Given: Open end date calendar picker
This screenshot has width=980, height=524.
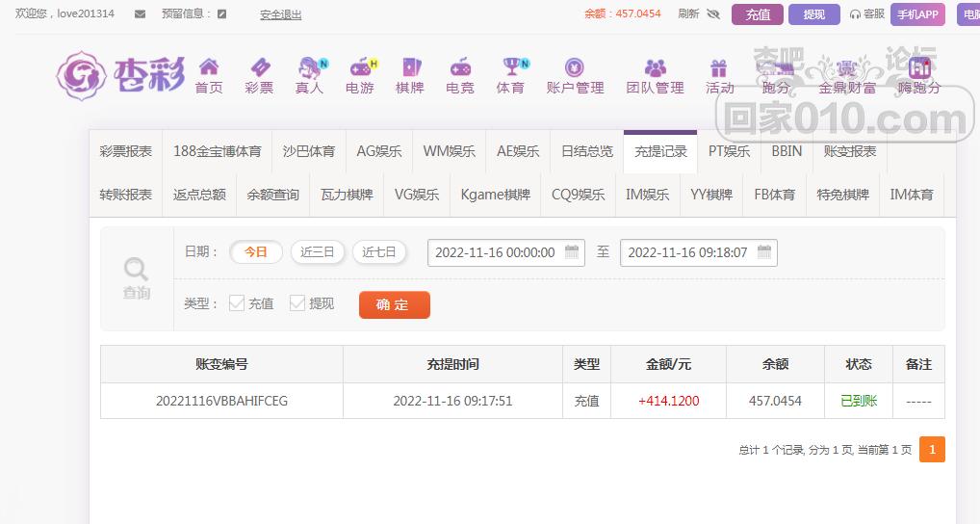Looking at the screenshot, I should [765, 252].
